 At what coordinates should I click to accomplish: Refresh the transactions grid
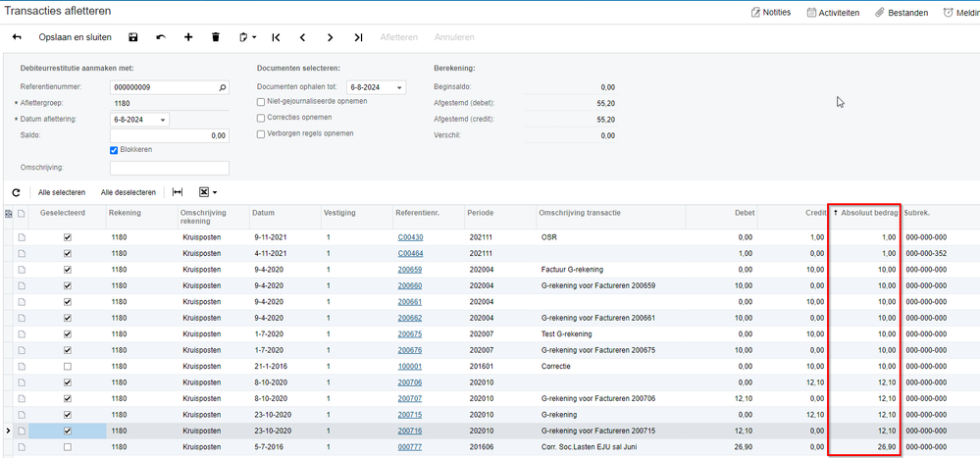16,192
